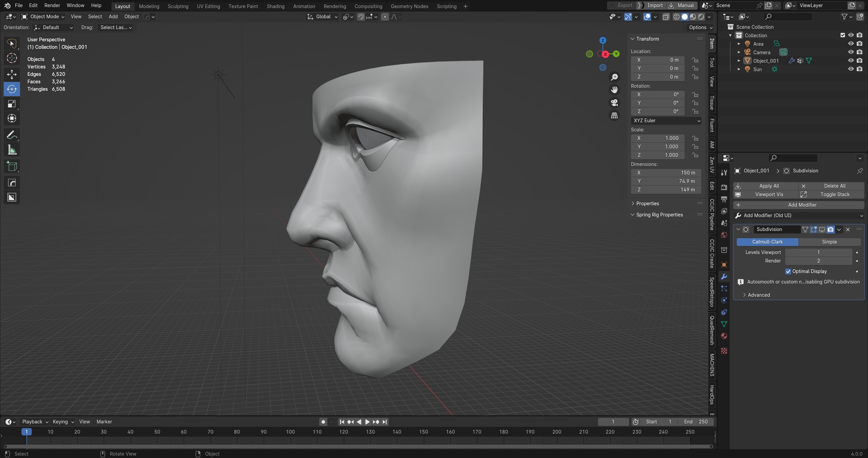The width and height of the screenshot is (868, 458).
Task: Open the Render menu
Action: pyautogui.click(x=52, y=5)
